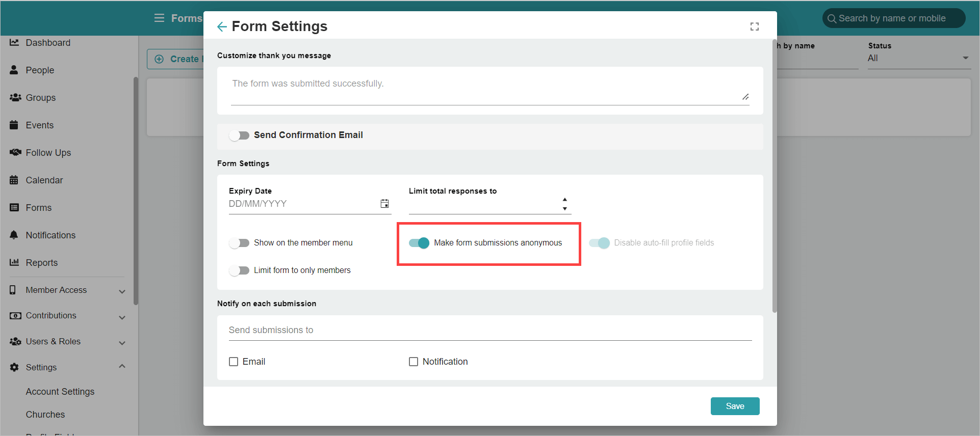Save the form settings
The height and width of the screenshot is (436, 980).
click(735, 406)
